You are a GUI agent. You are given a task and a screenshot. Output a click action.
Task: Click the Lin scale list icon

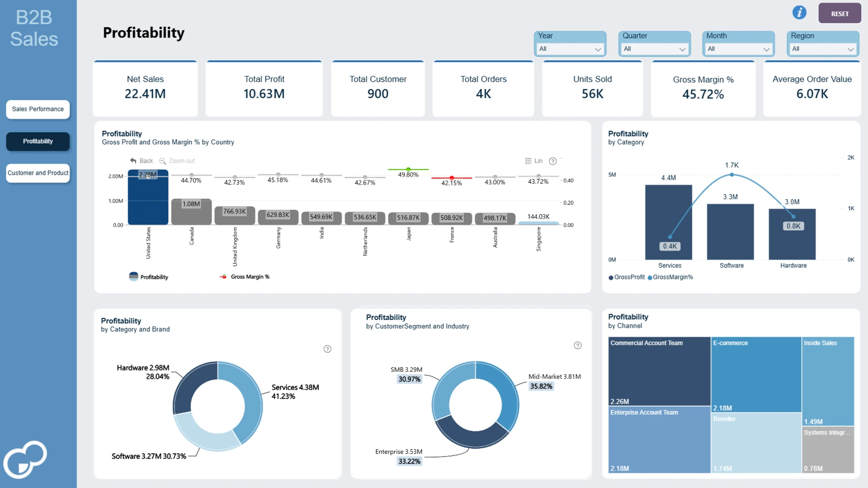click(x=528, y=161)
